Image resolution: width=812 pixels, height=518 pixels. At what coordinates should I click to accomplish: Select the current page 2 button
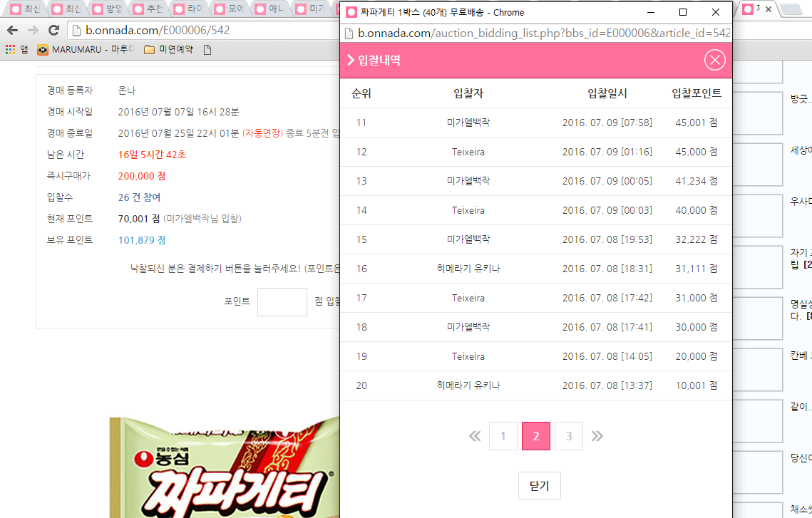point(536,436)
